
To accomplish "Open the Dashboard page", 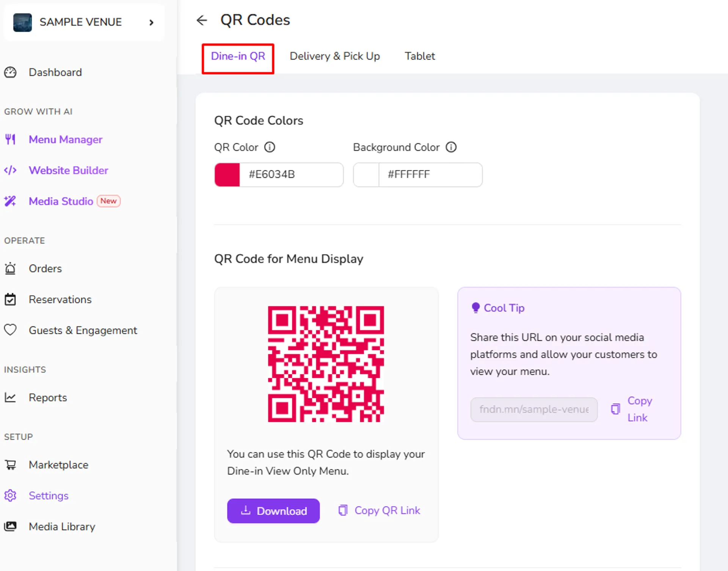I will 55,72.
